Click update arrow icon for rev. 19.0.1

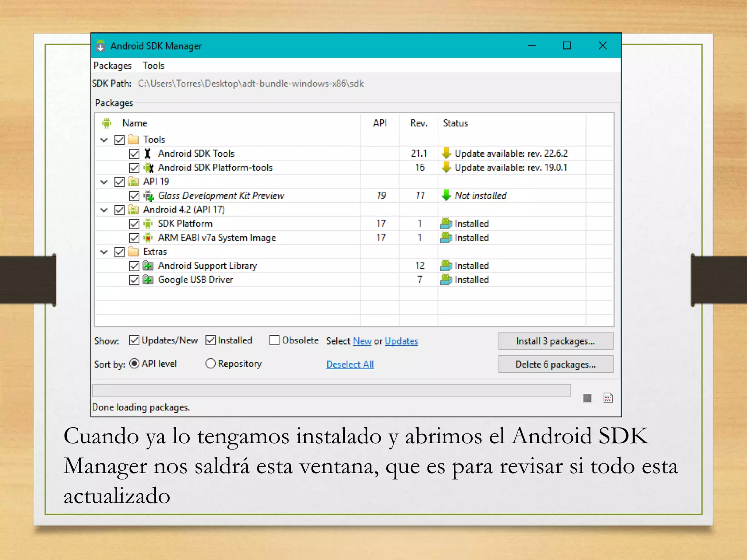click(x=446, y=167)
